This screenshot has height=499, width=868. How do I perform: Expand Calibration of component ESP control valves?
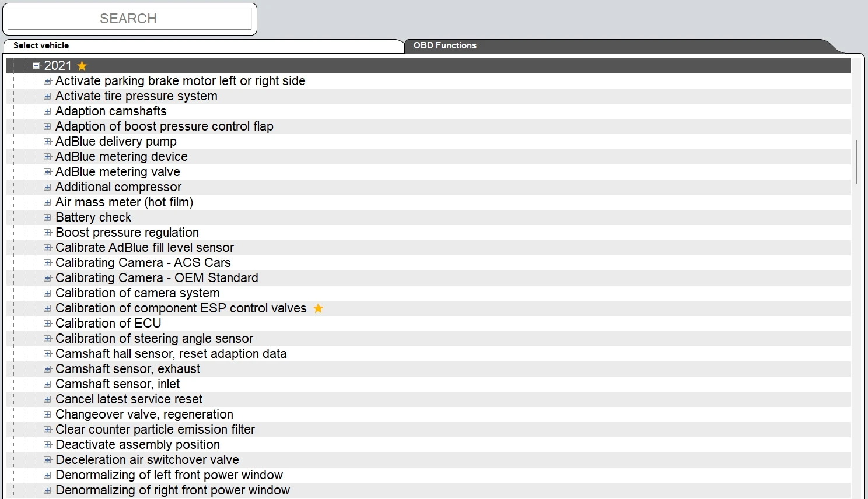(x=47, y=308)
